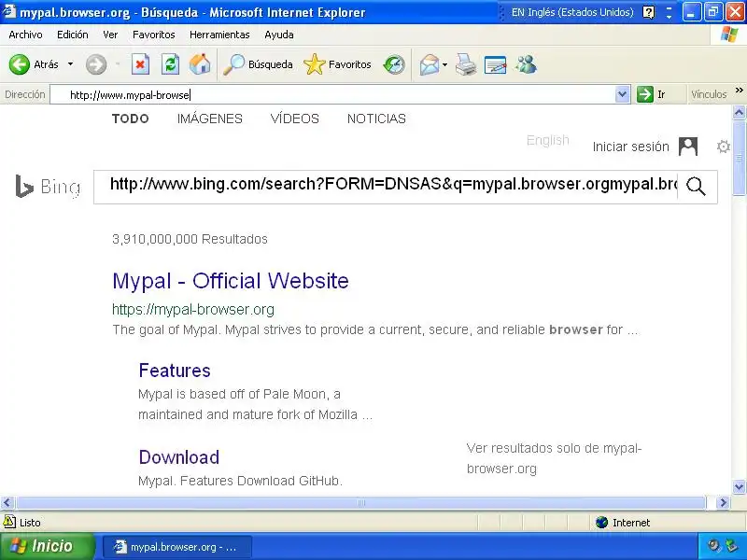The width and height of the screenshot is (747, 560).
Task: Click the English language link
Action: [x=548, y=140]
